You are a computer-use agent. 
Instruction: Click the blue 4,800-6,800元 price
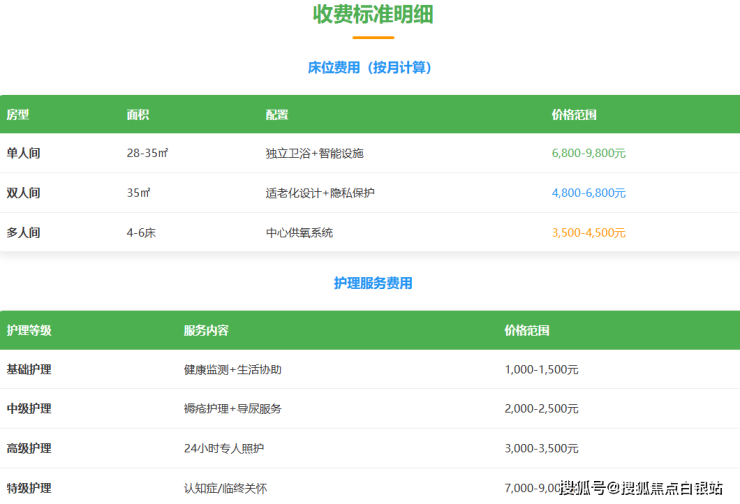(588, 193)
